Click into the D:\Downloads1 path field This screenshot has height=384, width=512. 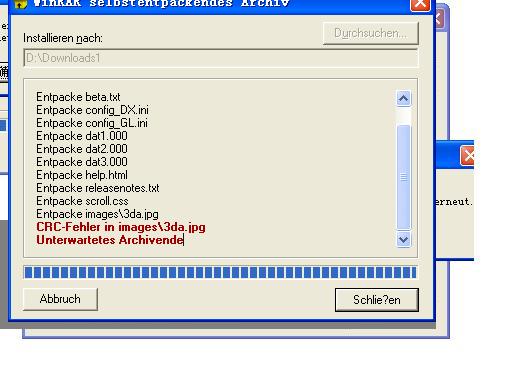pos(220,58)
